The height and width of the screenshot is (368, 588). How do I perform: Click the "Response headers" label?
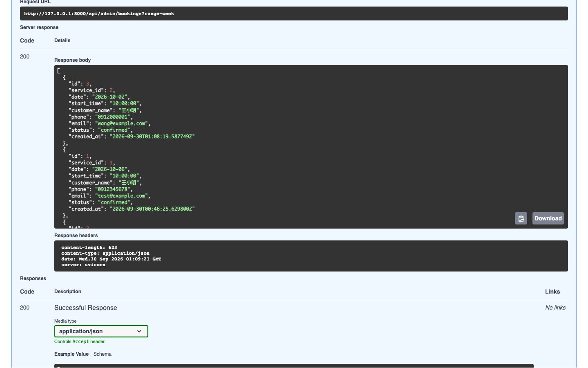pyautogui.click(x=76, y=236)
